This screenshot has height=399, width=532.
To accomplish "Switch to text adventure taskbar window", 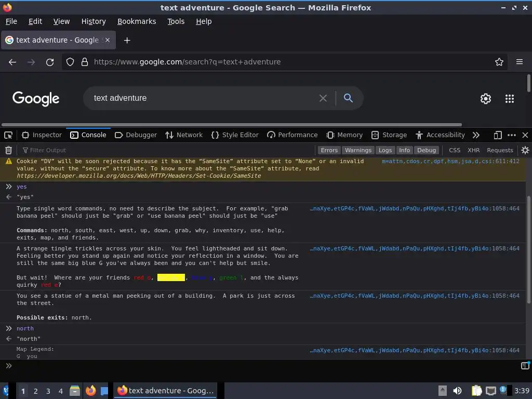I will (x=165, y=391).
